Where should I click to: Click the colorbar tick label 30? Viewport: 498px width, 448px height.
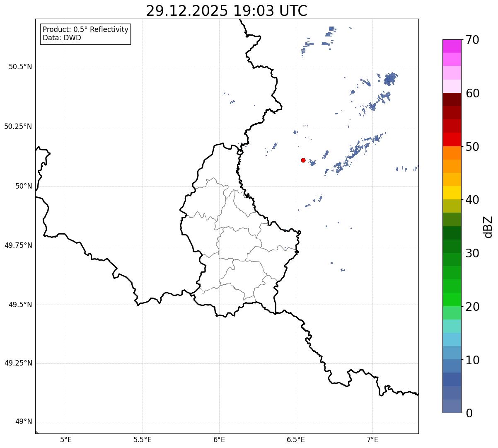tap(472, 253)
